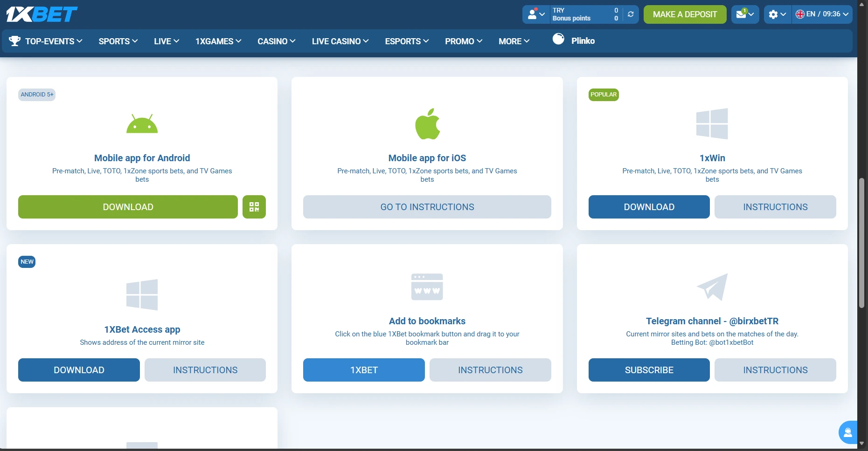Click the 1XBET logo

click(41, 14)
